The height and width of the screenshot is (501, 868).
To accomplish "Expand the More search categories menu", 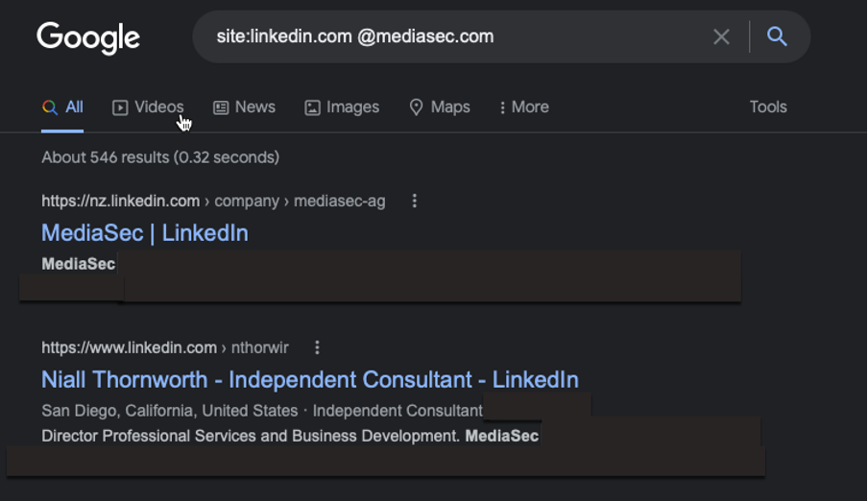I will coord(523,107).
